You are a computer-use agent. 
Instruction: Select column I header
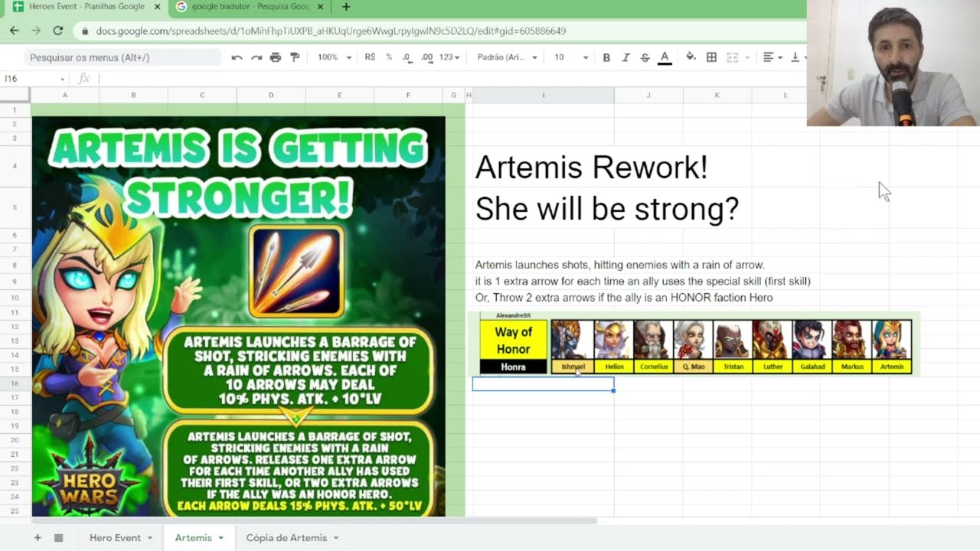tap(543, 95)
